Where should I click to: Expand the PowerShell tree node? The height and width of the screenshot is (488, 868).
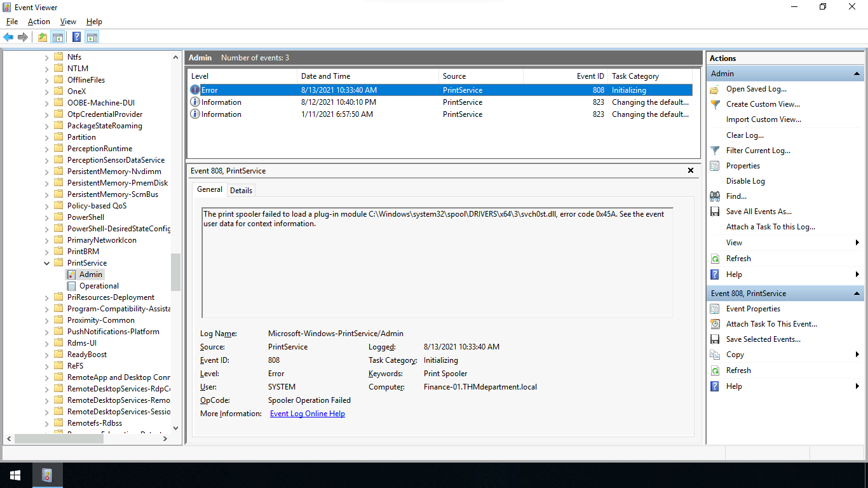(x=46, y=217)
